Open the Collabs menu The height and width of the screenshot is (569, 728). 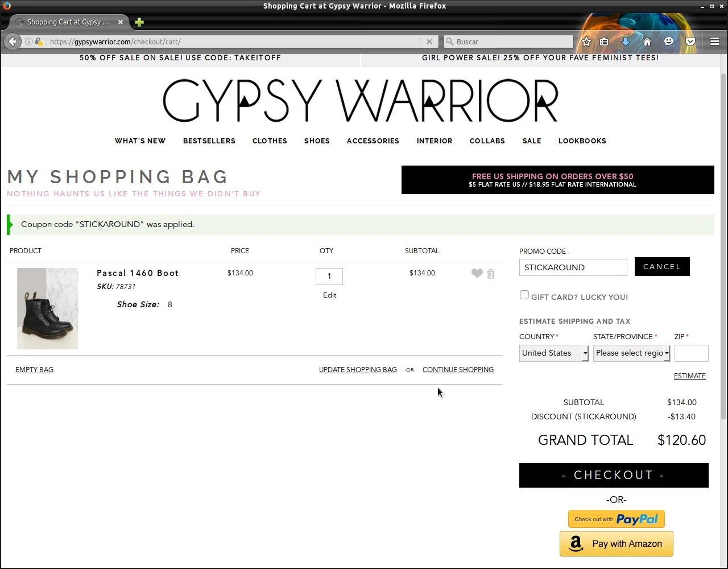click(487, 141)
